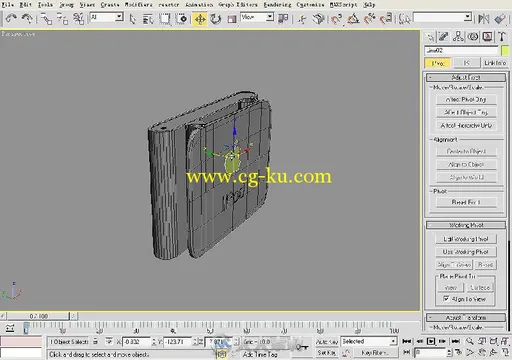The width and height of the screenshot is (512, 360).
Task: Open the Modifiers menu
Action: pyautogui.click(x=139, y=5)
